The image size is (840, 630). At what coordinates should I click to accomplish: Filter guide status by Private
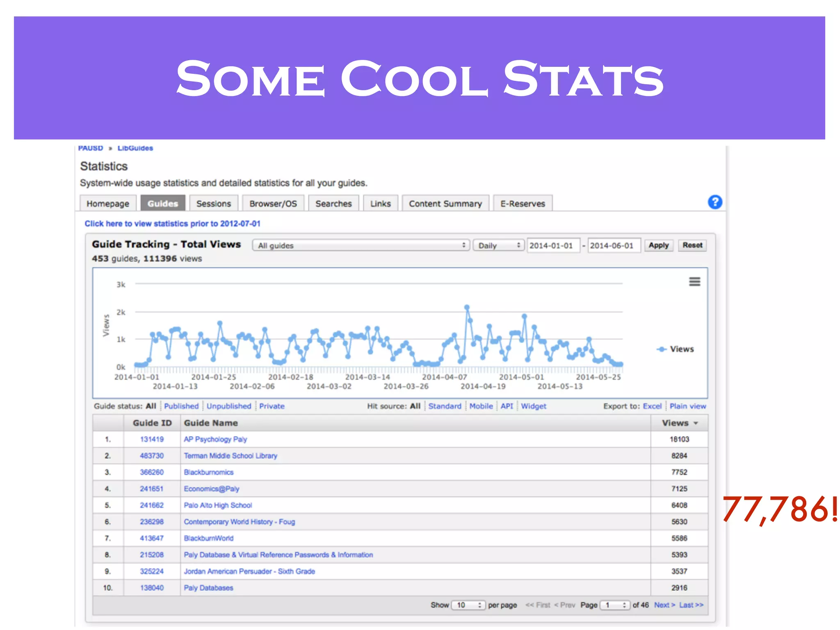click(272, 406)
